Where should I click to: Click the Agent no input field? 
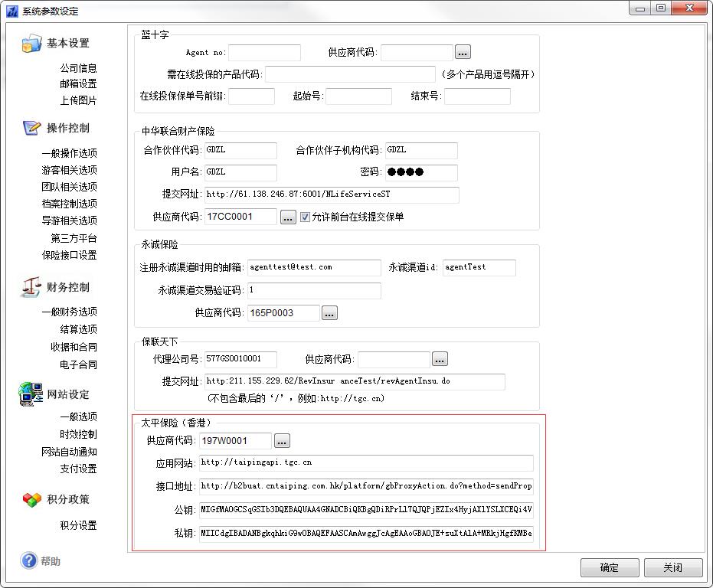264,53
